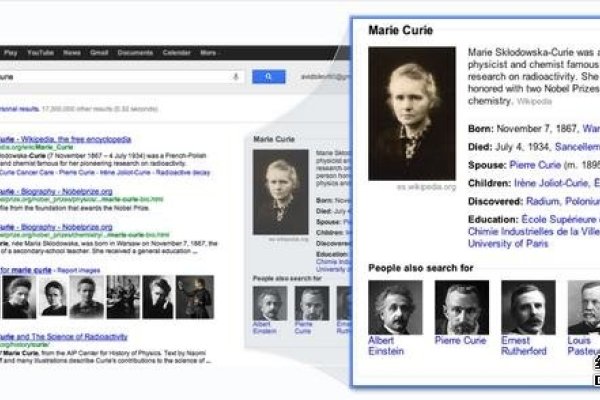Open the sixth image result thumbnail
The width and height of the screenshot is (600, 400).
[195, 297]
